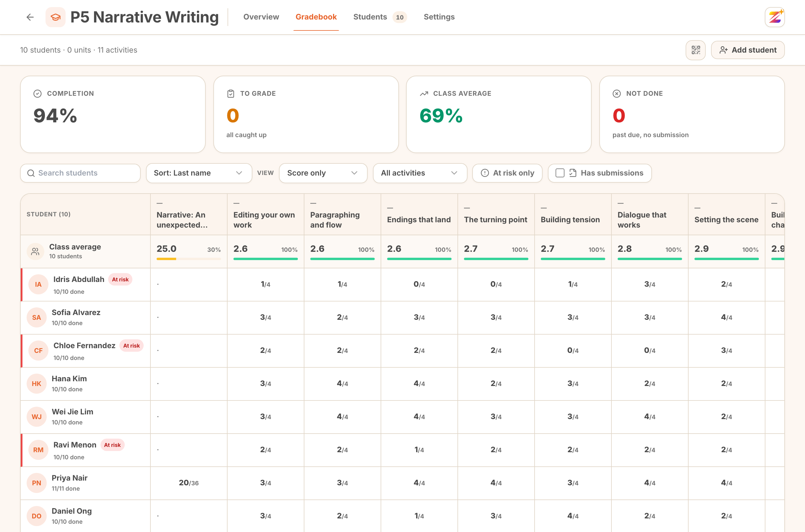Click Ravi Menon's RM avatar

[38, 450]
